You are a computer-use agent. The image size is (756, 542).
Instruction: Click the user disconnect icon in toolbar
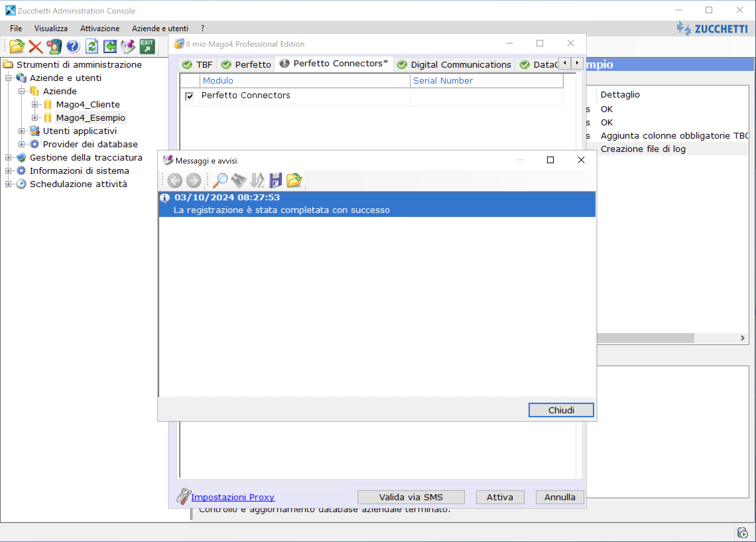coord(54,46)
